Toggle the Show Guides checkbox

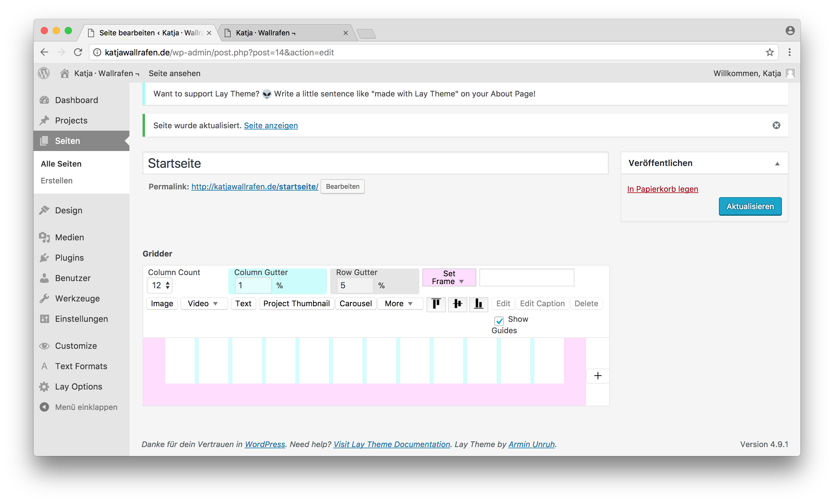[499, 320]
